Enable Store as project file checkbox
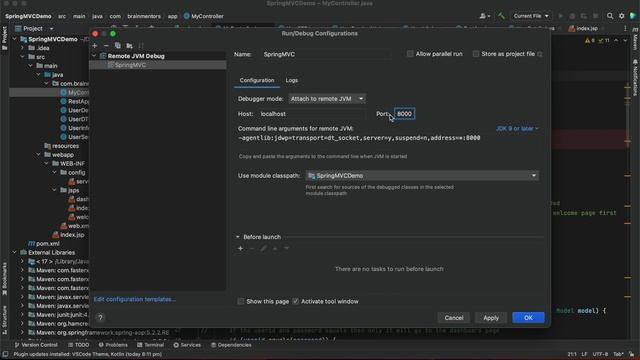This screenshot has width=640, height=360. pos(476,54)
